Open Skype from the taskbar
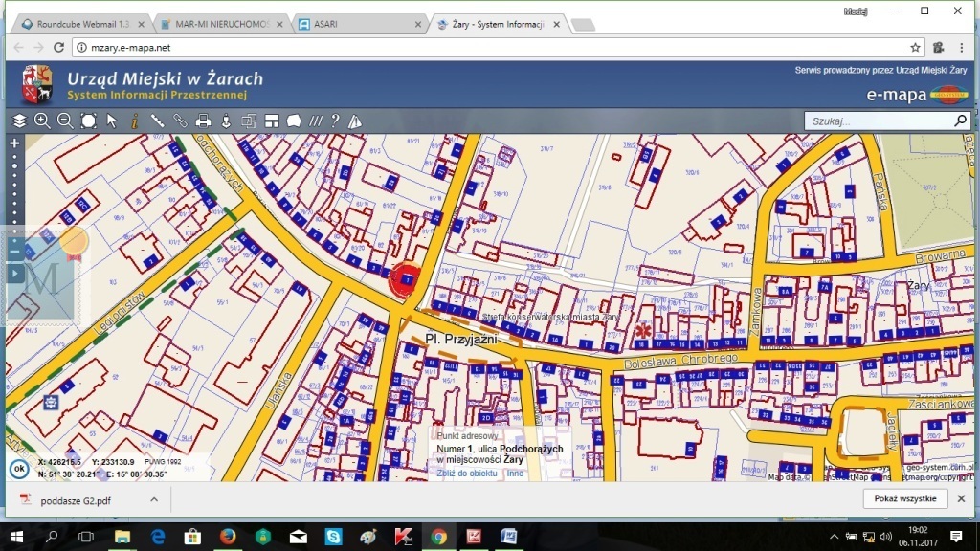The width and height of the screenshot is (980, 551). click(333, 537)
